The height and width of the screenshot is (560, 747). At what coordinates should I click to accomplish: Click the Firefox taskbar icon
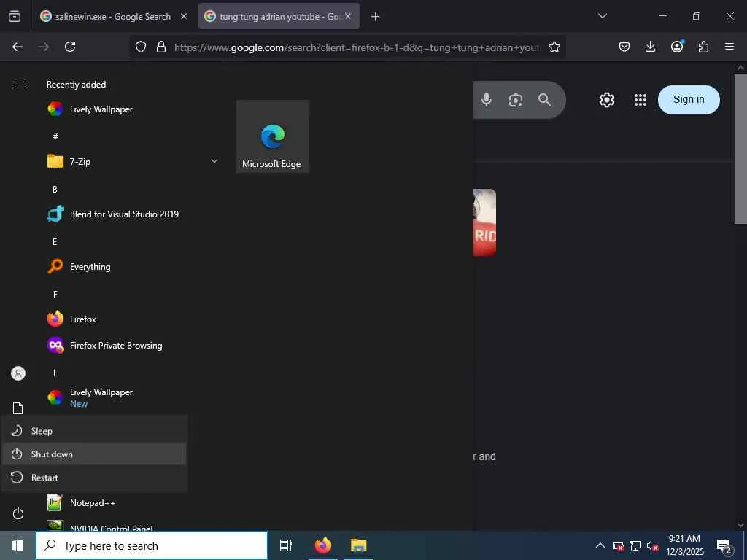[x=323, y=545]
